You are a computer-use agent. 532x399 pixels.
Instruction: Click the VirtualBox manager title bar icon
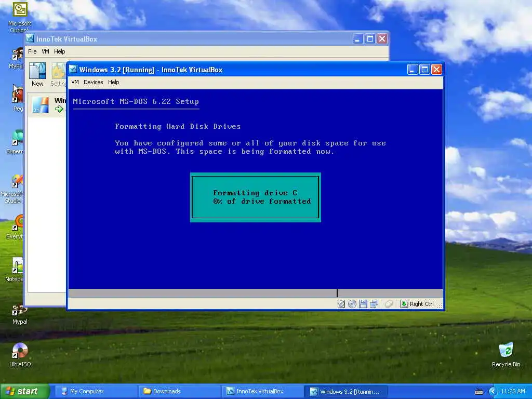click(30, 38)
